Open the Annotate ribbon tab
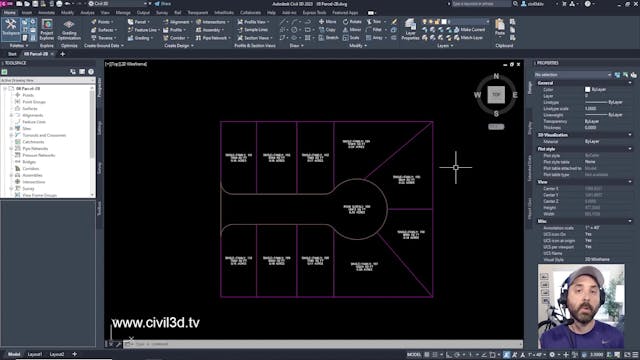Screen dimensions: 640x360 click(46, 13)
